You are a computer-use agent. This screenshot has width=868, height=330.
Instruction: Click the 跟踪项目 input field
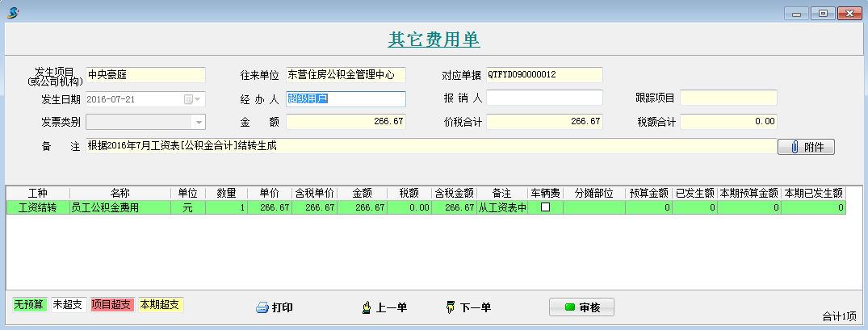(728, 98)
